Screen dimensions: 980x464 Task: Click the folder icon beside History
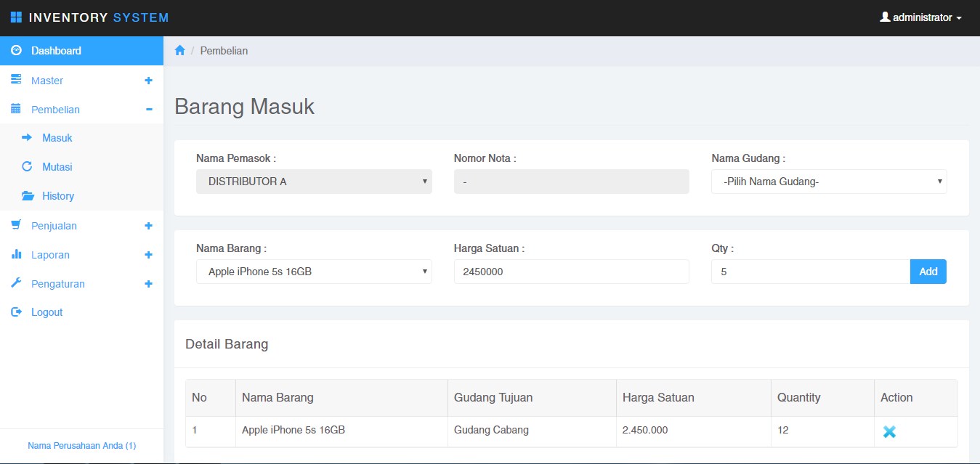click(28, 196)
